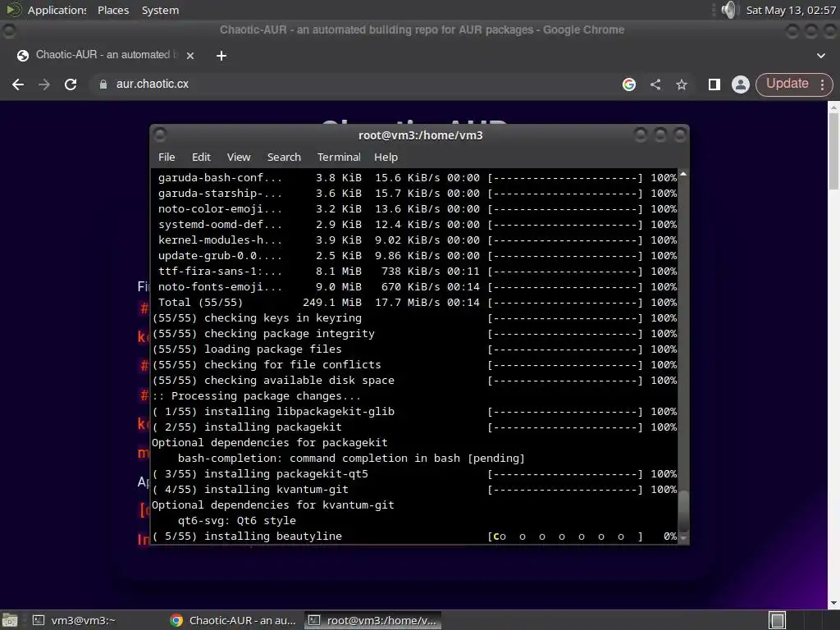This screenshot has height=630, width=840.
Task: Open Chrome side panel
Action: point(714,84)
